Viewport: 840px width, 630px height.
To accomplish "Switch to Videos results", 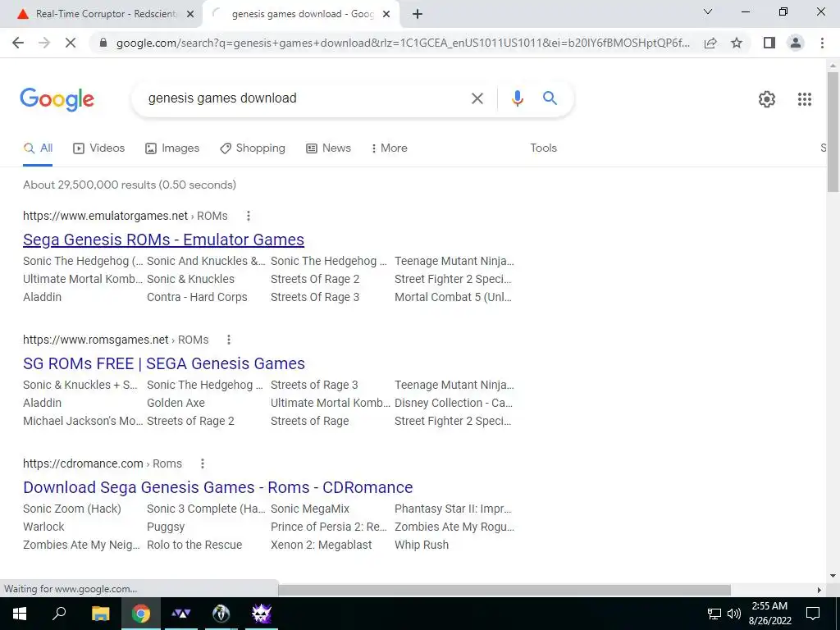I will 98,148.
